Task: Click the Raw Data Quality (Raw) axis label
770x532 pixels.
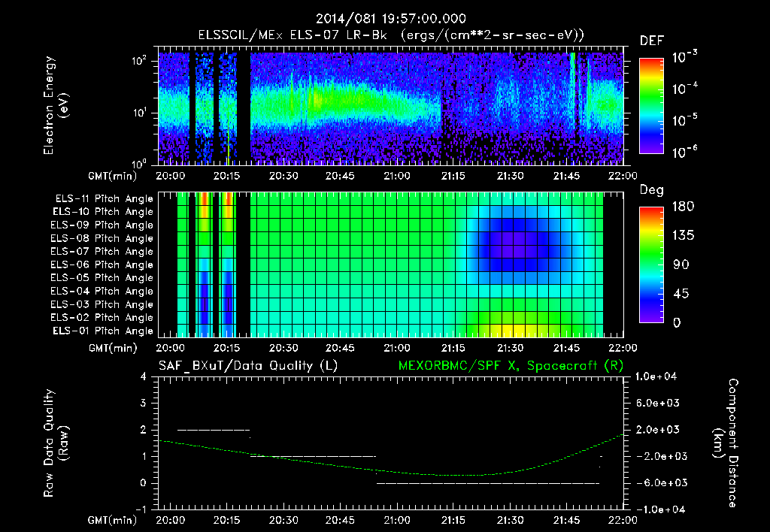Action: pos(56,443)
